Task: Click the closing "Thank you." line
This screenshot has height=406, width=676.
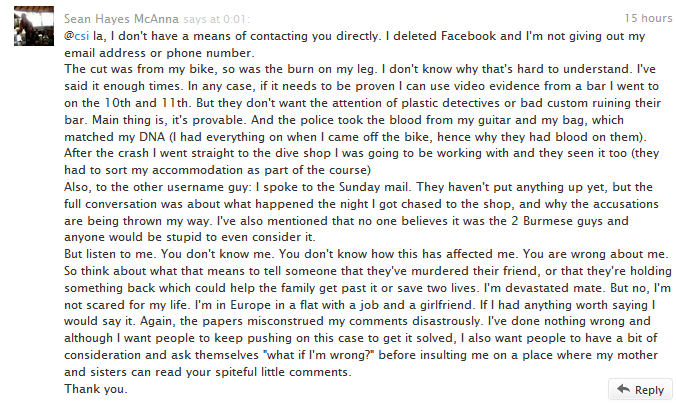Action: [x=96, y=389]
